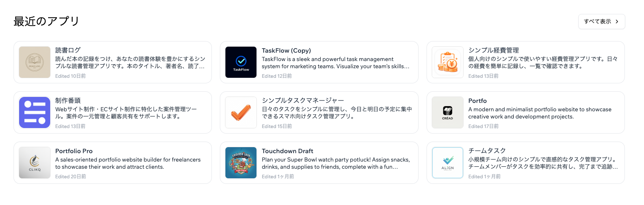The height and width of the screenshot is (205, 644).
Task: Open the Portfo CRÉAD logo icon
Action: (x=448, y=112)
